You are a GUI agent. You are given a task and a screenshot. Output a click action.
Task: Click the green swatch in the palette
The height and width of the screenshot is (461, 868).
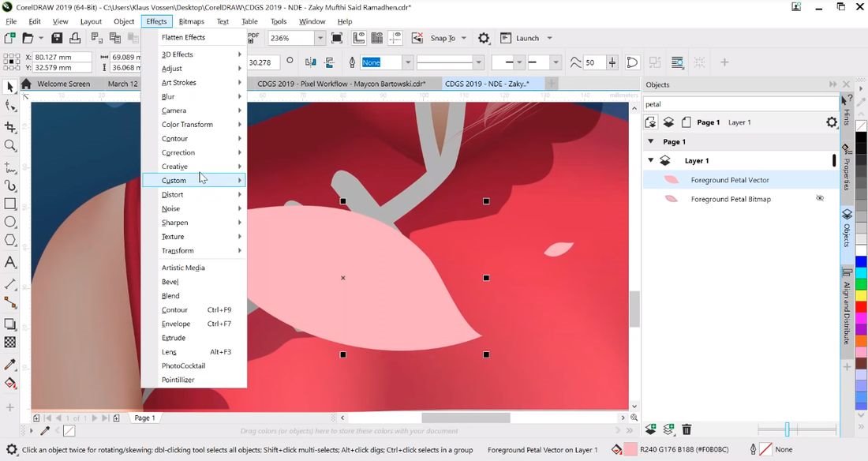(860, 283)
